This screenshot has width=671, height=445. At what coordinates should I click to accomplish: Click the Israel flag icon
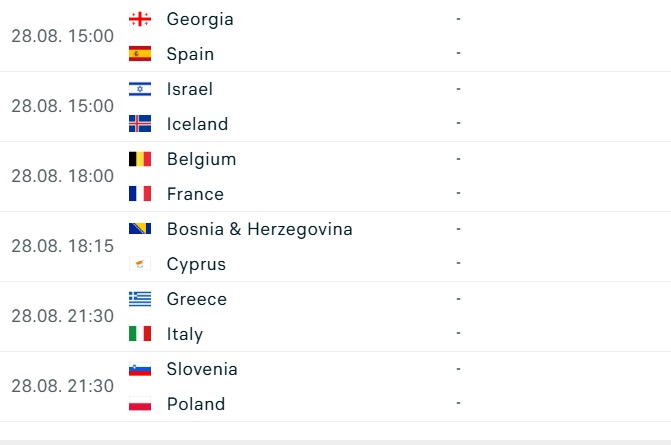tap(140, 89)
